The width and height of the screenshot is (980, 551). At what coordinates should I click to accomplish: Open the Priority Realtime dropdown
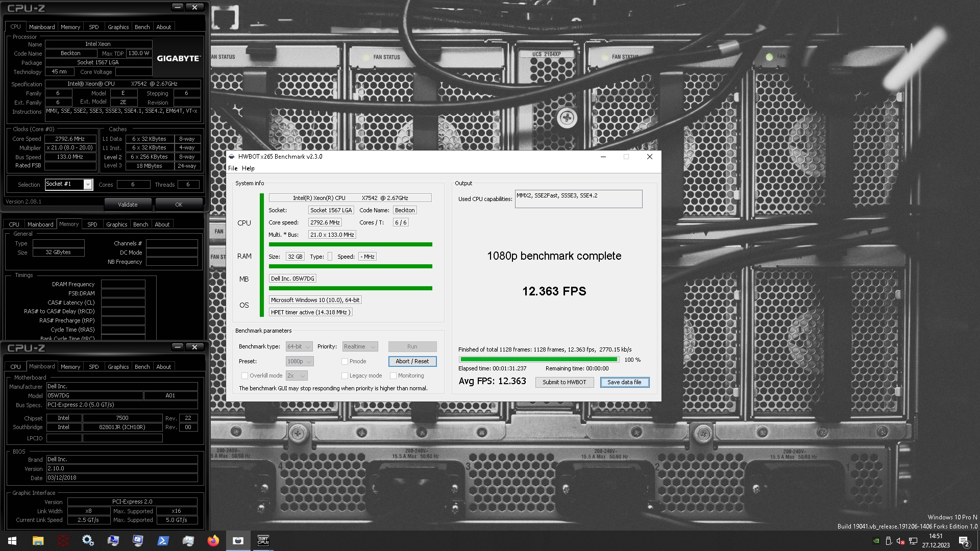360,346
